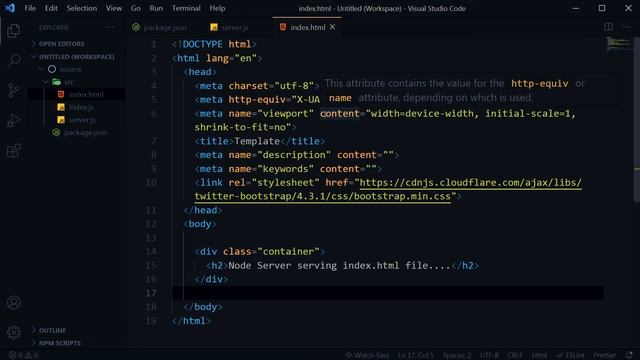Viewport: 640px width, 360px height.
Task: Click the split editor icon
Action: click(608, 27)
